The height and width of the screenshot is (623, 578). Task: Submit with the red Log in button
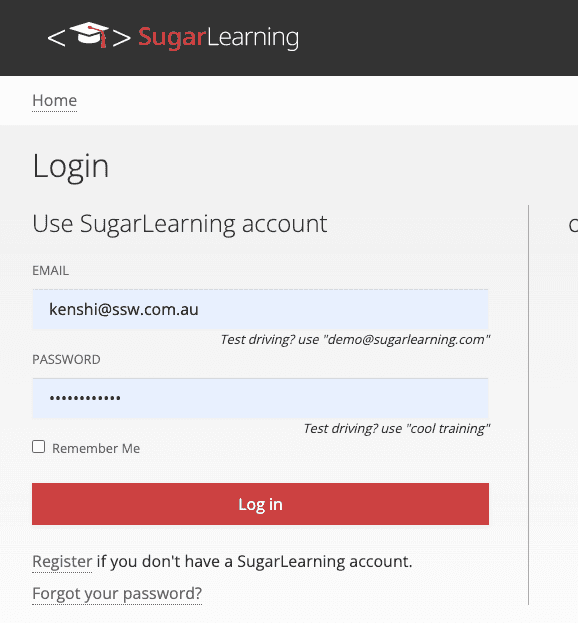[x=260, y=504]
